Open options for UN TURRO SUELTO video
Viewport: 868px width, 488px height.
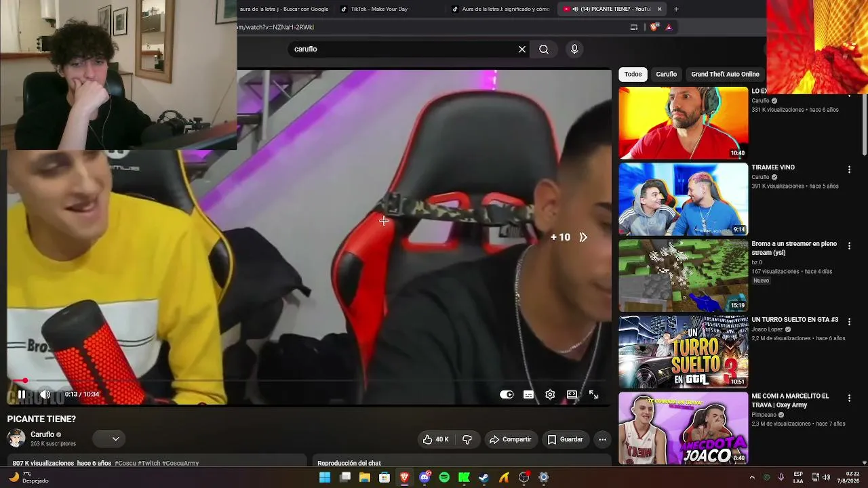click(x=849, y=322)
